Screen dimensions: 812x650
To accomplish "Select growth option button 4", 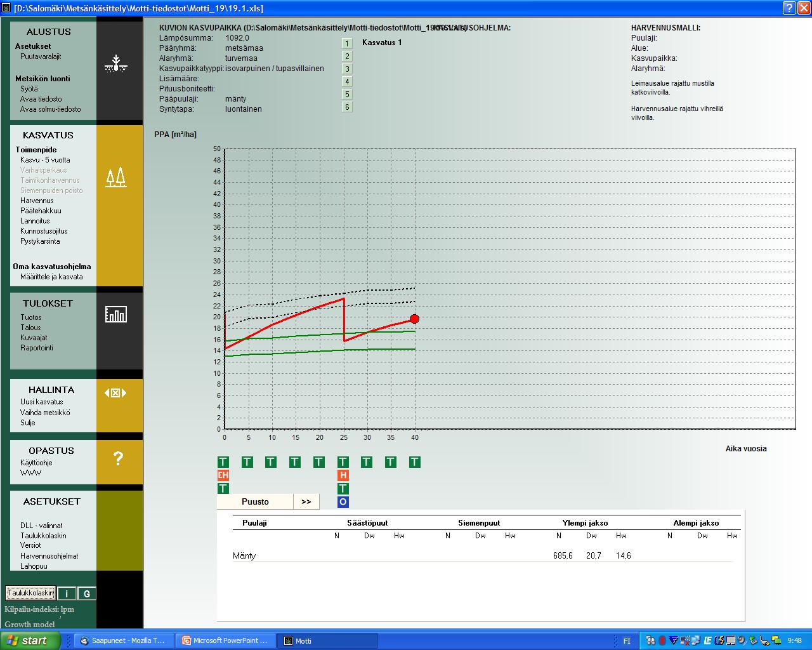I will pyautogui.click(x=347, y=81).
